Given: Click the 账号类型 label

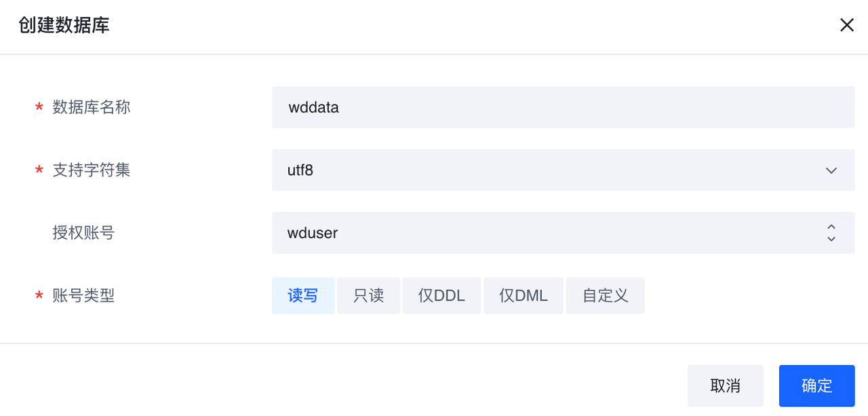Looking at the screenshot, I should point(83,296).
